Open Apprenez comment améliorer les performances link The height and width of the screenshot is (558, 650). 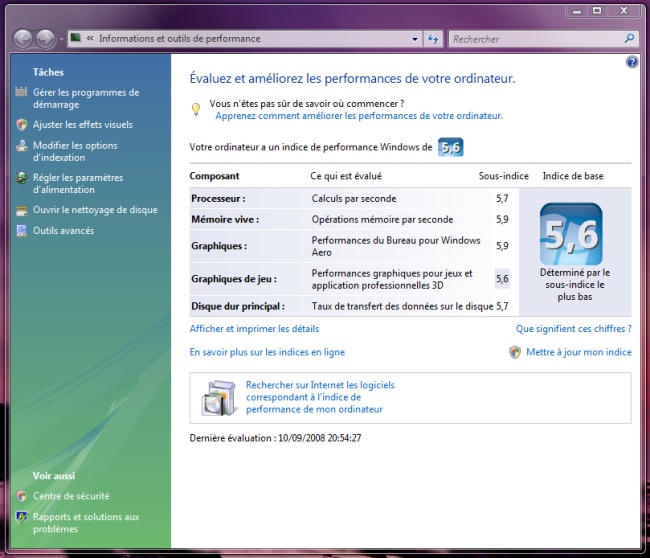(x=359, y=116)
